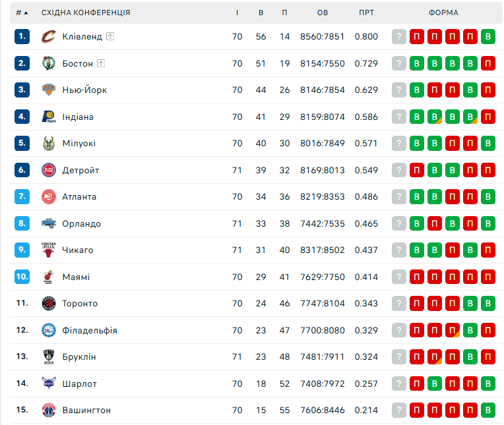This screenshot has width=504, height=425.
Task: Click Вашингтон's green В latest result badge
Action: click(488, 411)
